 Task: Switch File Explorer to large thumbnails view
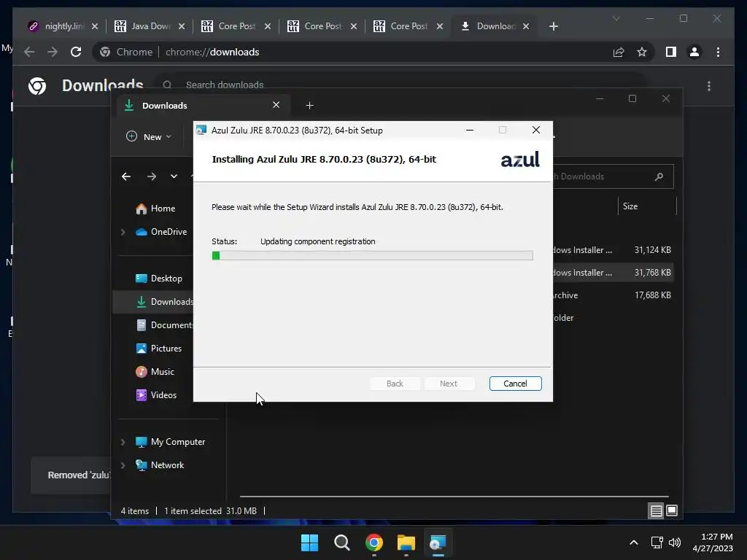click(672, 511)
